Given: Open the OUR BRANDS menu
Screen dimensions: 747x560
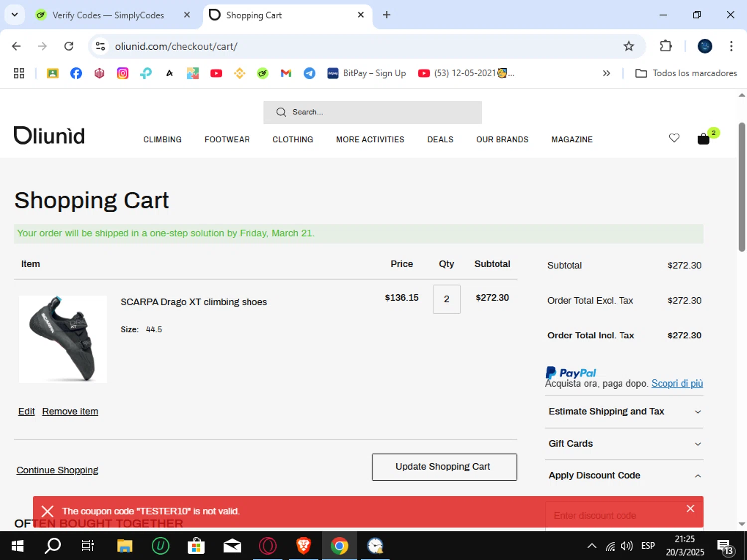Looking at the screenshot, I should click(x=502, y=140).
